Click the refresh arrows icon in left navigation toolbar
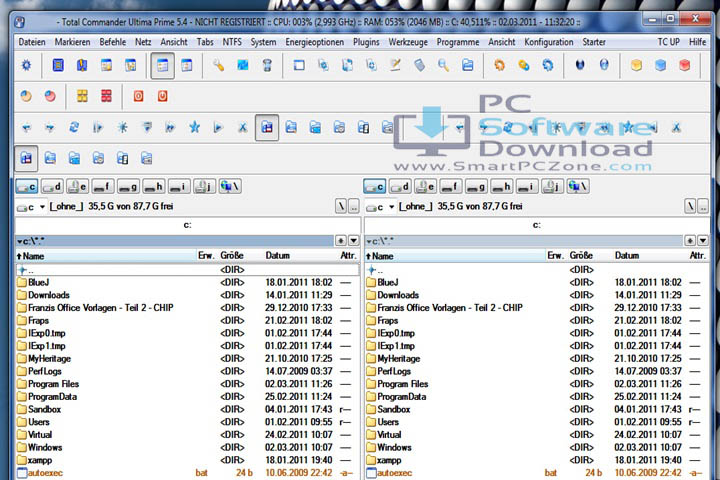The image size is (720, 480). (x=74, y=127)
